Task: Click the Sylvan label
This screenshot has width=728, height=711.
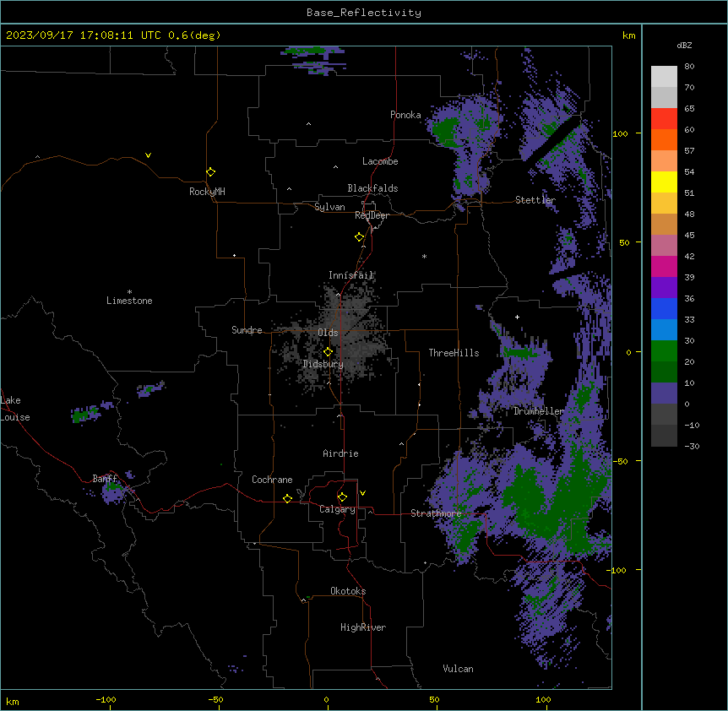Action: coord(329,207)
